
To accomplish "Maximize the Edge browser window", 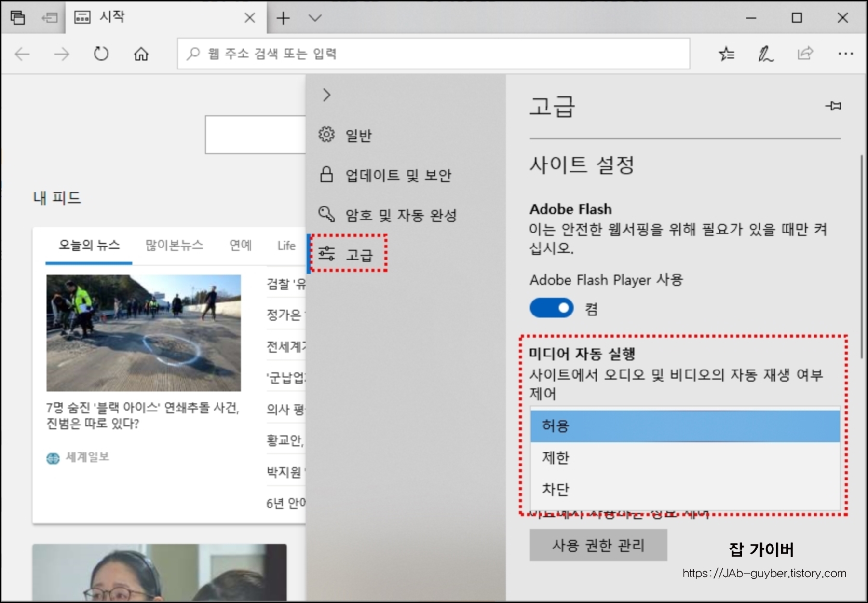I will click(x=797, y=18).
